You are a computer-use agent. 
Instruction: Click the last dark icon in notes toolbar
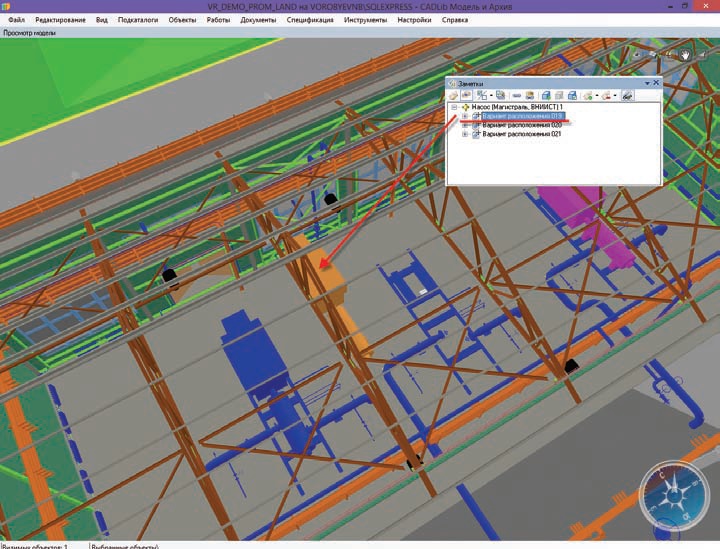tap(628, 95)
